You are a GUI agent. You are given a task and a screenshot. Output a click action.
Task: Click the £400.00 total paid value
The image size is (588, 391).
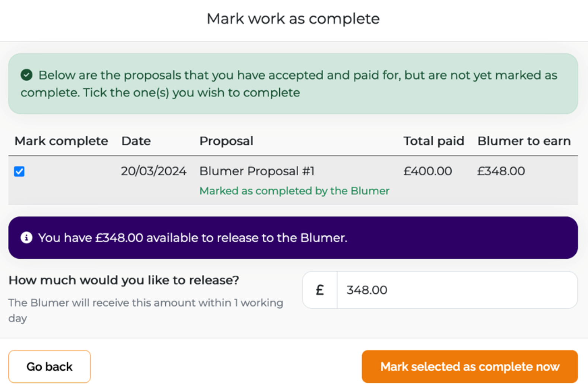coord(428,171)
